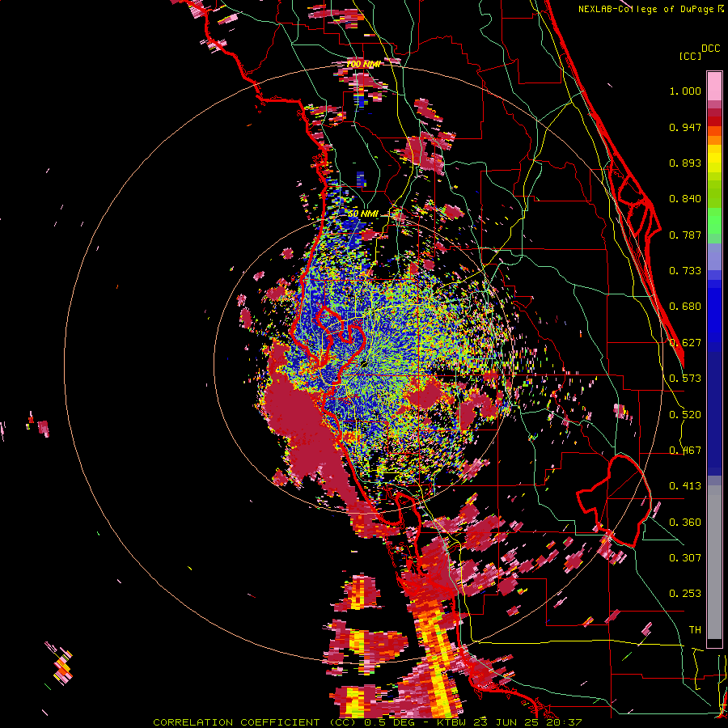
Task: Click the 50 NMI range ring label
Action: click(363, 214)
